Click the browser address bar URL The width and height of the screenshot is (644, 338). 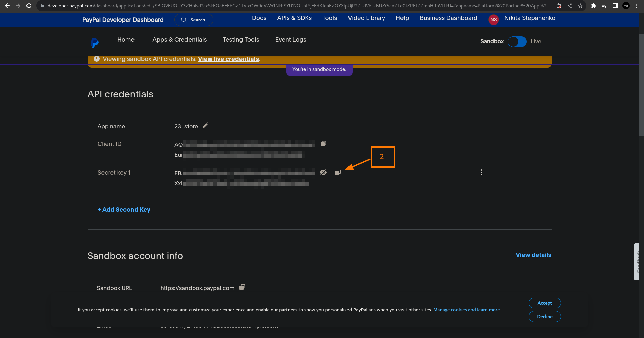299,6
